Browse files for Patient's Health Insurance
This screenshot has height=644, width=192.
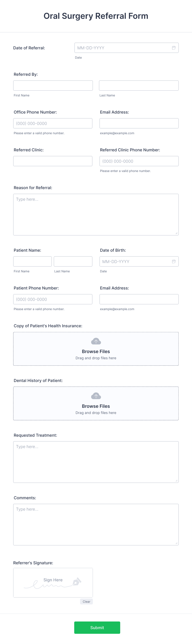coord(96,351)
